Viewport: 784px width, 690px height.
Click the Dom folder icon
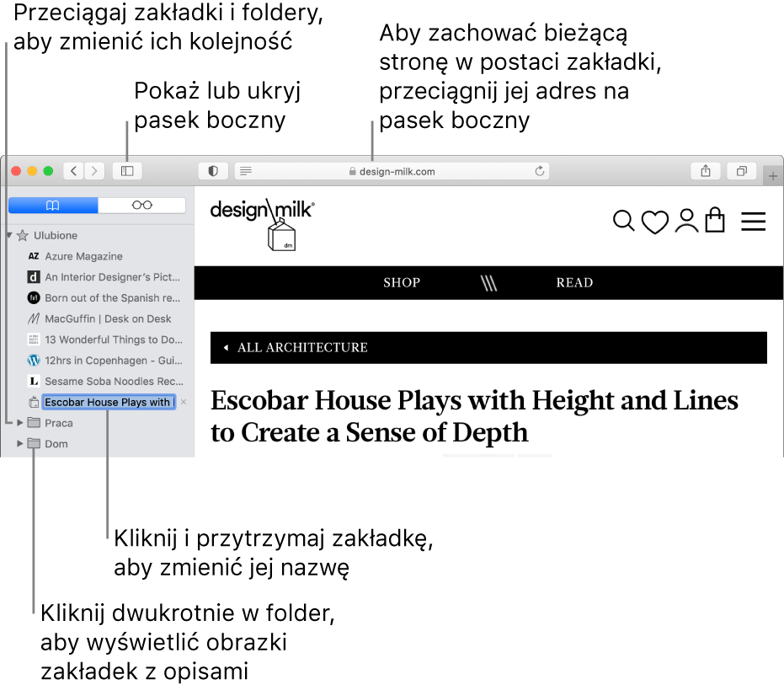point(34,443)
